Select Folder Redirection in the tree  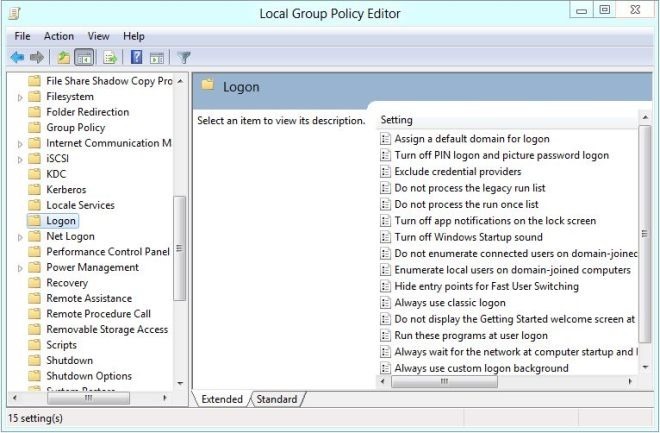point(88,112)
